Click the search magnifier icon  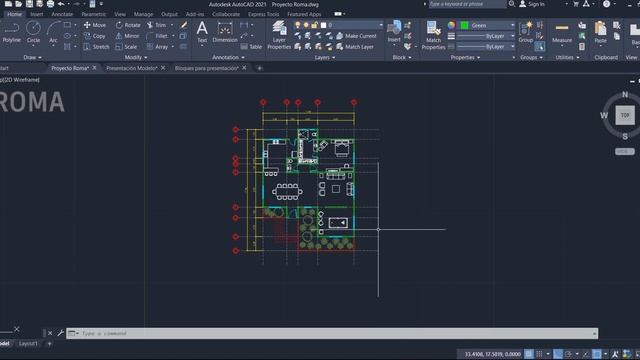click(x=511, y=4)
